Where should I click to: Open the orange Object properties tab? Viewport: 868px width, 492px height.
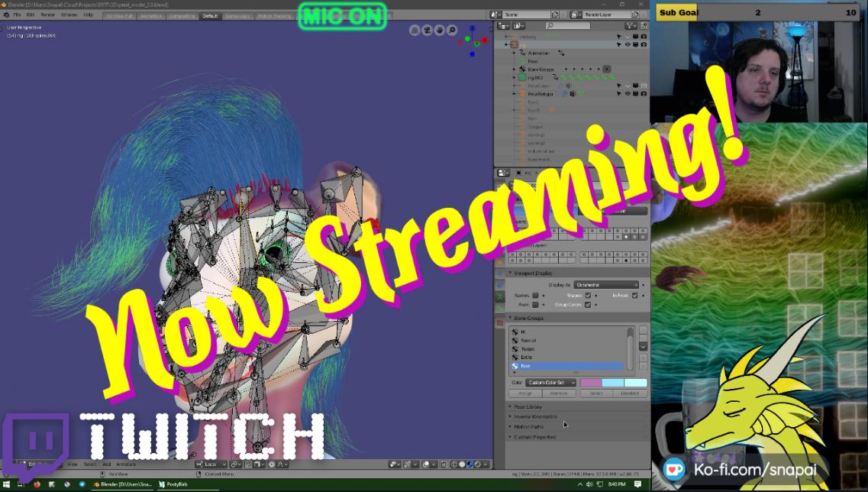[500, 261]
